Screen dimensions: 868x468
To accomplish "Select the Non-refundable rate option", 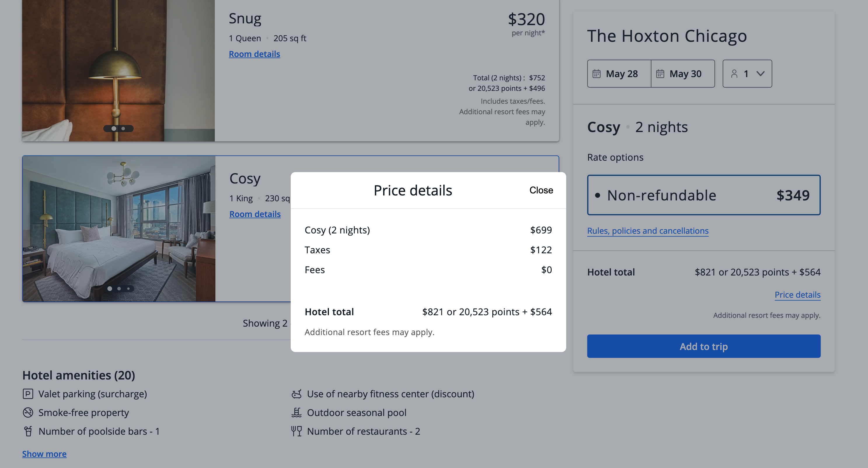I will (x=704, y=195).
